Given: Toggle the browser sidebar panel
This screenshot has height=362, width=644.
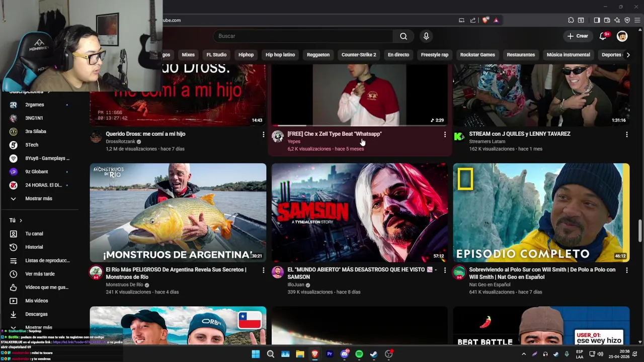Looking at the screenshot, I should (597, 20).
